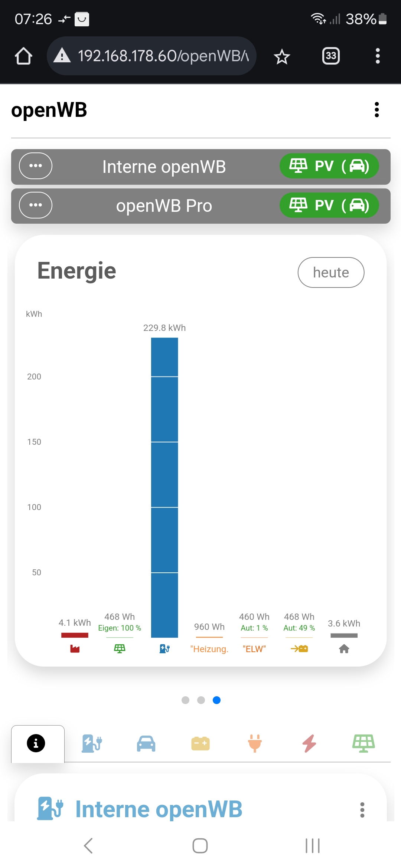Screen dimensions: 401x868
Task: Toggle PV mode for Interne openWB
Action: point(329,166)
